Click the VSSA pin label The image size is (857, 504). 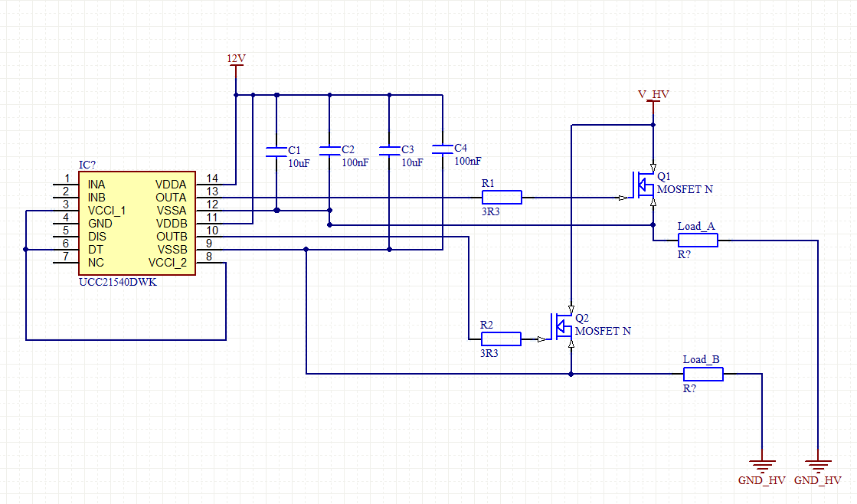coord(172,211)
